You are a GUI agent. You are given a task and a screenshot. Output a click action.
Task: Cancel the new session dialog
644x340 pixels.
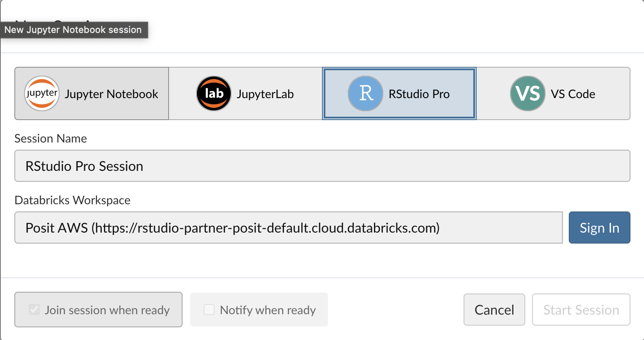coord(494,310)
